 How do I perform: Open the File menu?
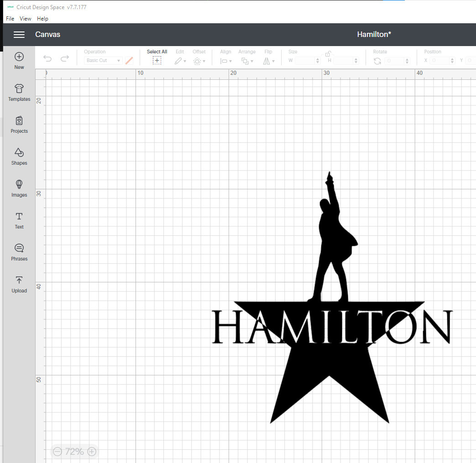(10, 19)
